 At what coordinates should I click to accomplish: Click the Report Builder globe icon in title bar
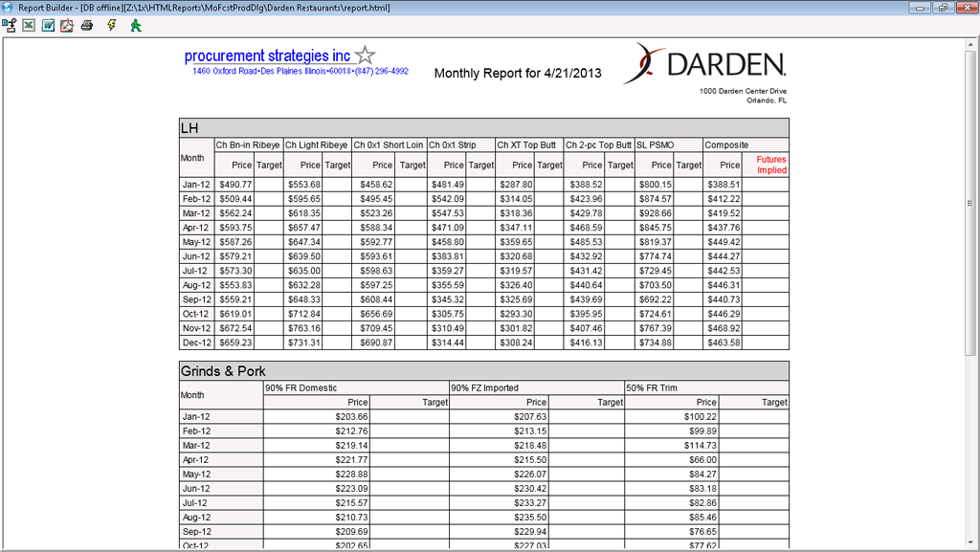tap(9, 8)
